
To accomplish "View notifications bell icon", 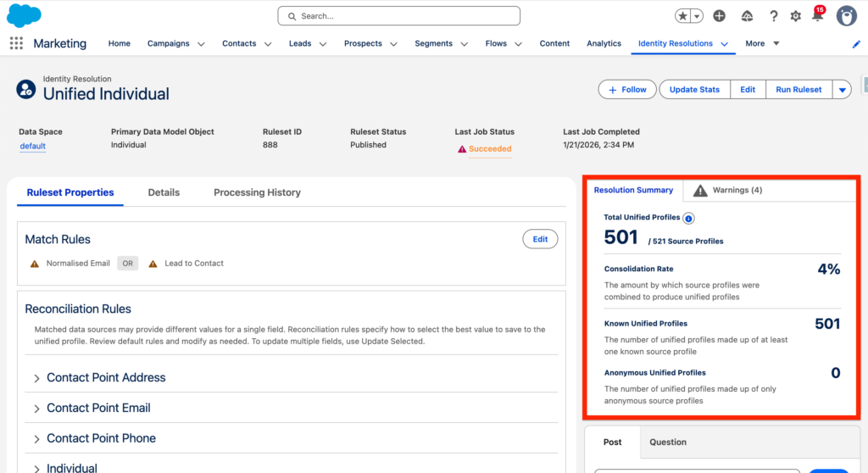I will [817, 16].
